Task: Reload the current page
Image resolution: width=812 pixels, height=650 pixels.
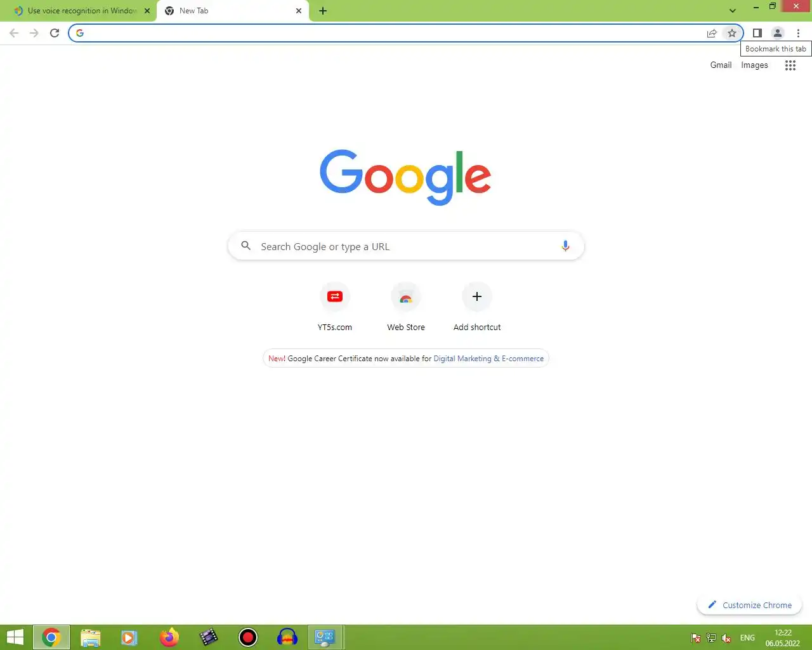Action: (x=55, y=33)
